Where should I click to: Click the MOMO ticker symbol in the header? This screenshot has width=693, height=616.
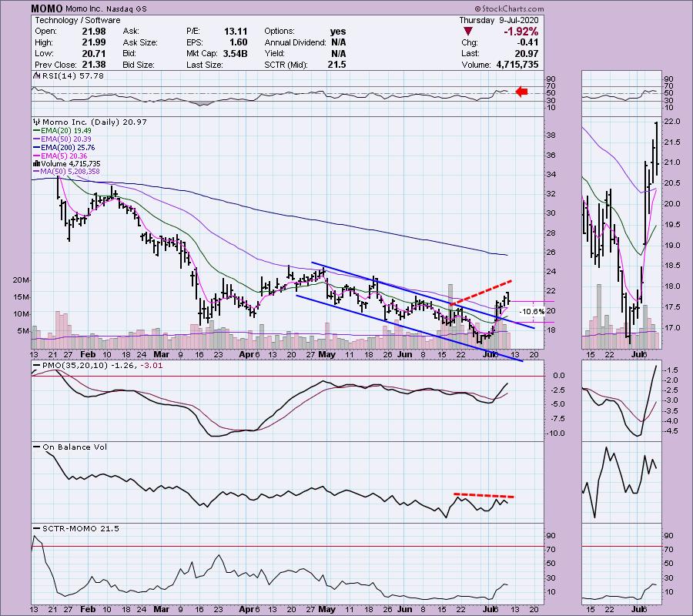[47, 8]
